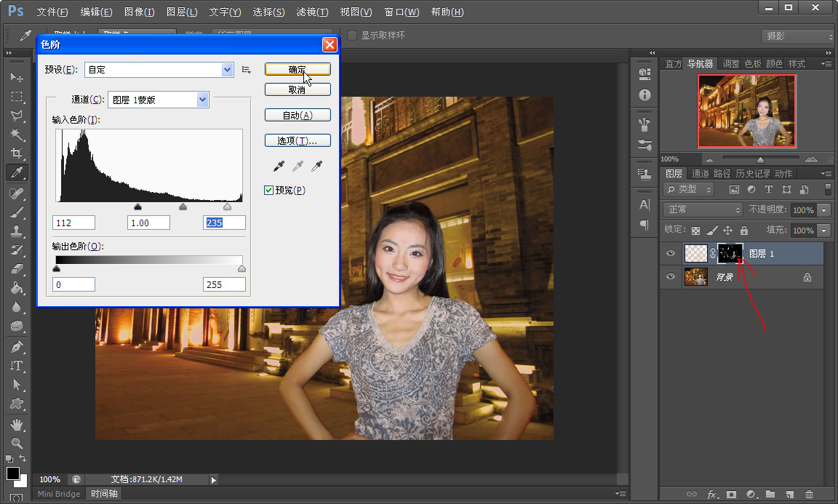
Task: Toggle lock transparent pixels
Action: click(x=695, y=231)
